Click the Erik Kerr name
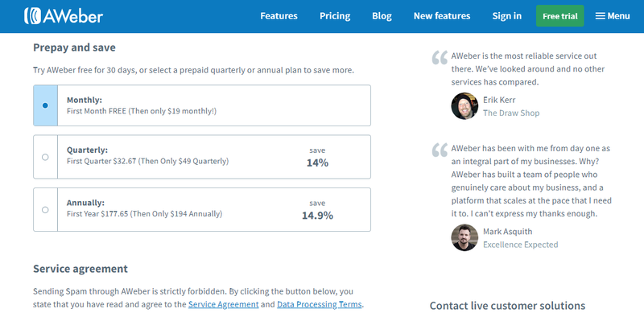The width and height of the screenshot is (644, 317). [499, 100]
